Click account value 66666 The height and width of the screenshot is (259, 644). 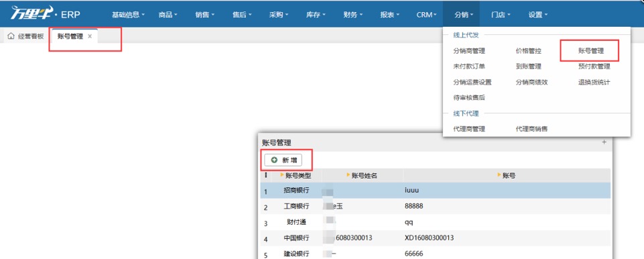(x=413, y=254)
